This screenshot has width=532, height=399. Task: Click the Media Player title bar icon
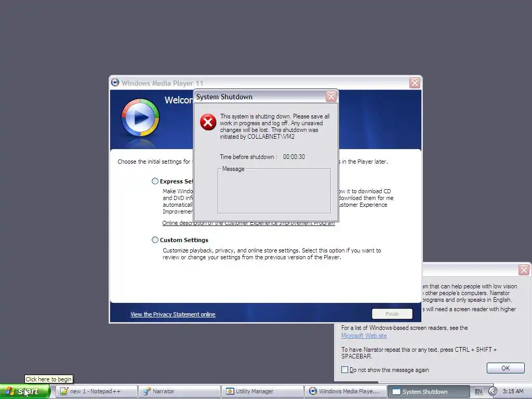point(115,83)
